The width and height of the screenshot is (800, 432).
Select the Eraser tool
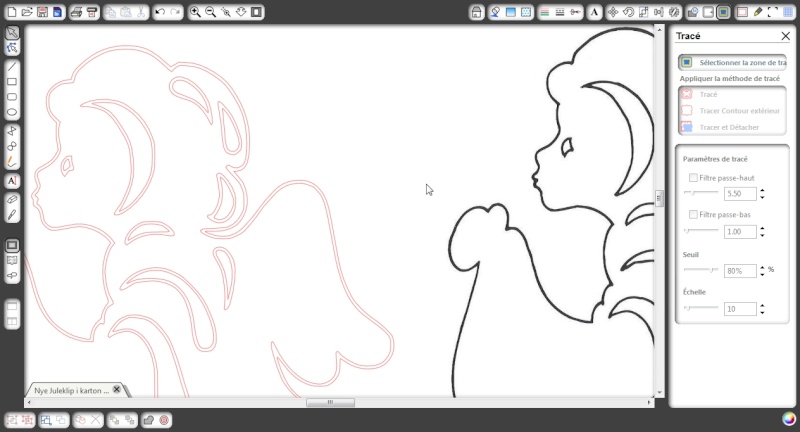coord(12,199)
